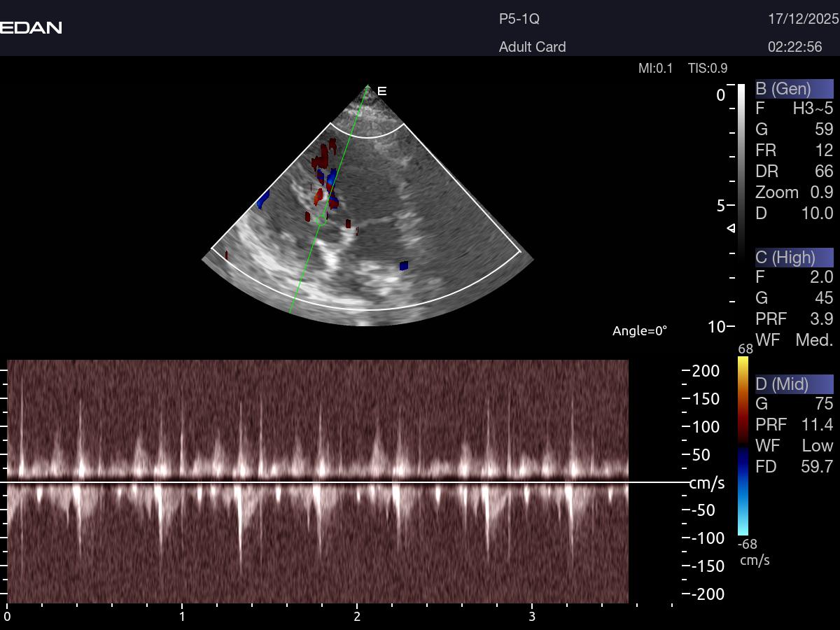Image resolution: width=840 pixels, height=630 pixels.
Task: Select the C (High) mode header
Action: pos(794,258)
